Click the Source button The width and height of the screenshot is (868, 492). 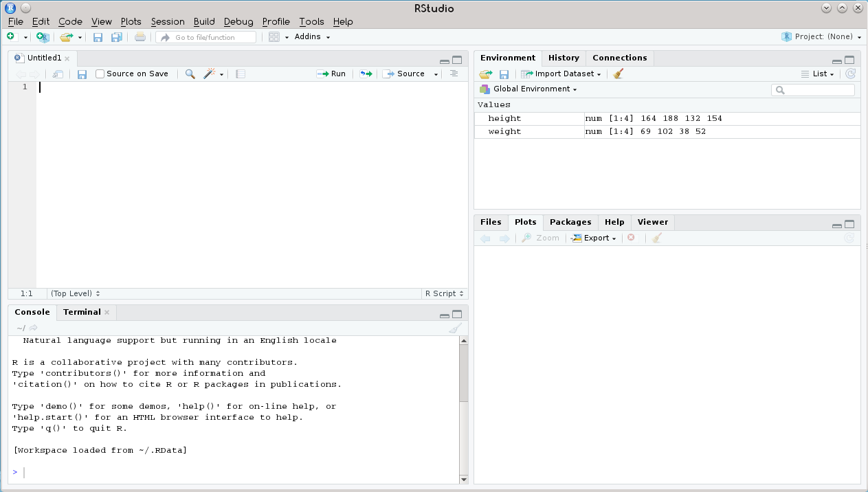[404, 74]
